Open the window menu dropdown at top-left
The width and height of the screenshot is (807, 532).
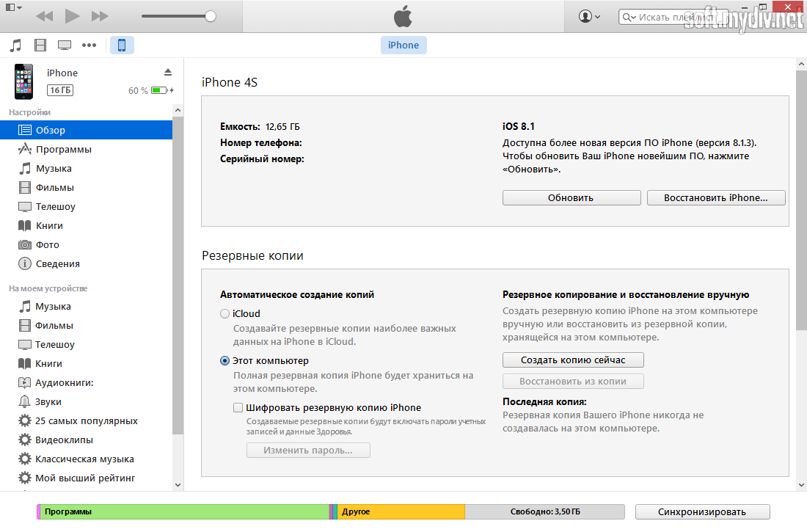(14, 8)
